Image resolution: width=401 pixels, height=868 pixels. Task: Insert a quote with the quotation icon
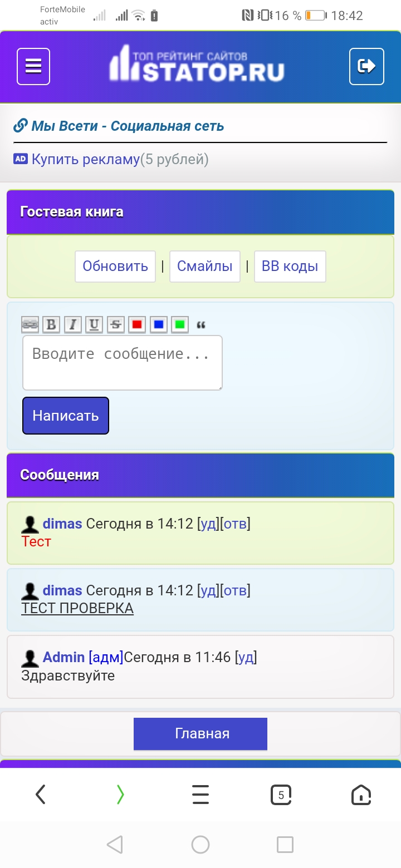point(201,324)
